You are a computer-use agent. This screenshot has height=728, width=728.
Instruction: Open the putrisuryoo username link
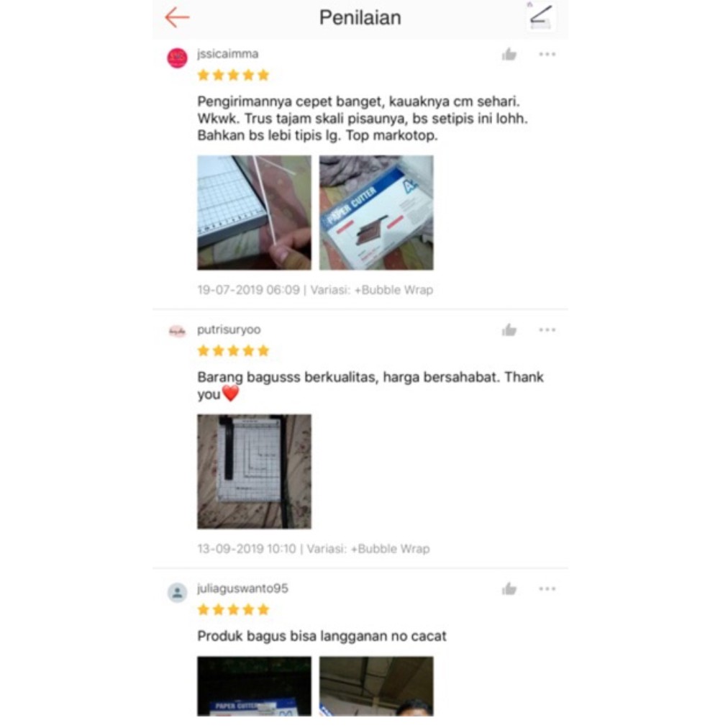pyautogui.click(x=229, y=329)
